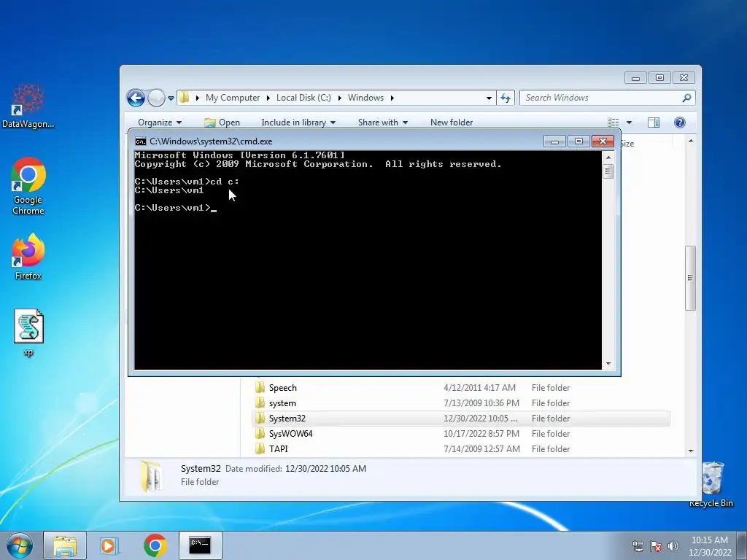The image size is (747, 560).
Task: Close the cmd.exe window
Action: coord(603,141)
